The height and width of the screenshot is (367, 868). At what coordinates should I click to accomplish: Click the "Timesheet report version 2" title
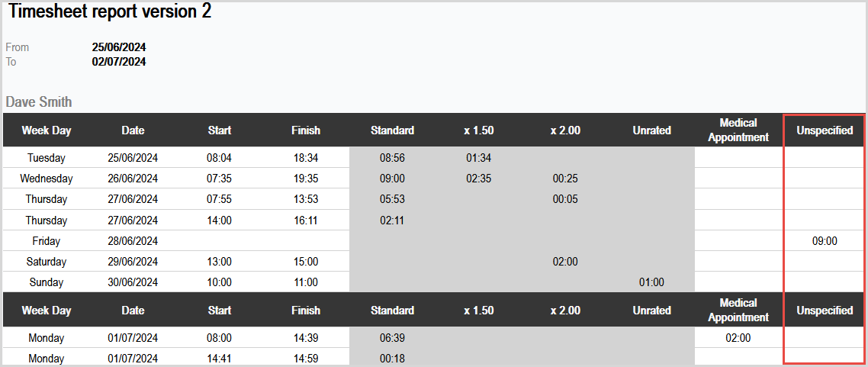click(x=110, y=12)
